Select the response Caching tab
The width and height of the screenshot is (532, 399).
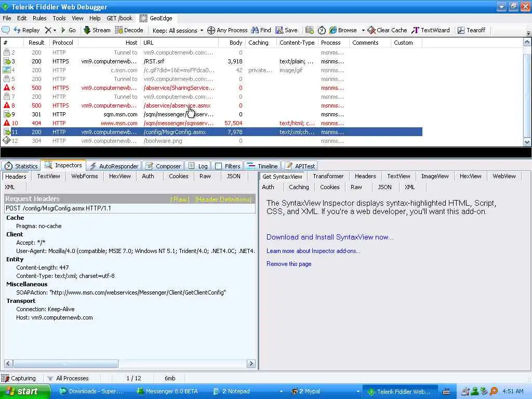(x=299, y=187)
